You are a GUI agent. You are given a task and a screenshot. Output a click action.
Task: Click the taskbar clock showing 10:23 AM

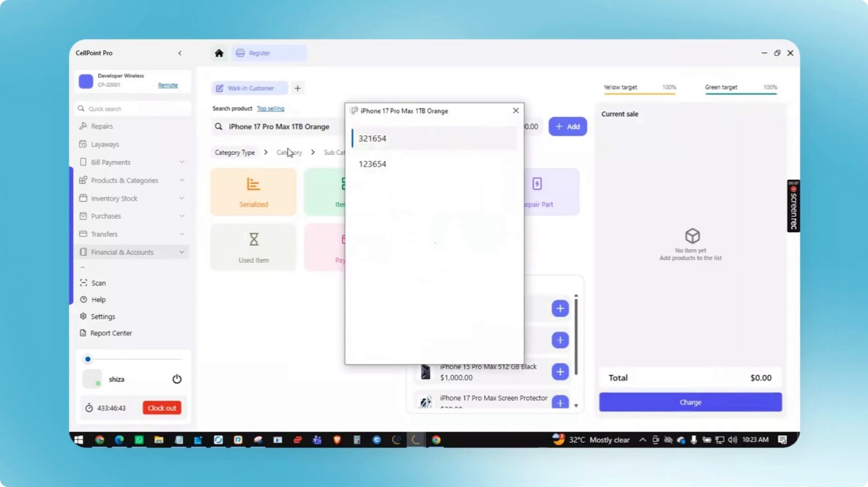point(755,440)
